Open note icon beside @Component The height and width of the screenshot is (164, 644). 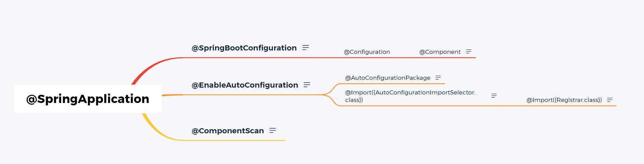click(469, 51)
